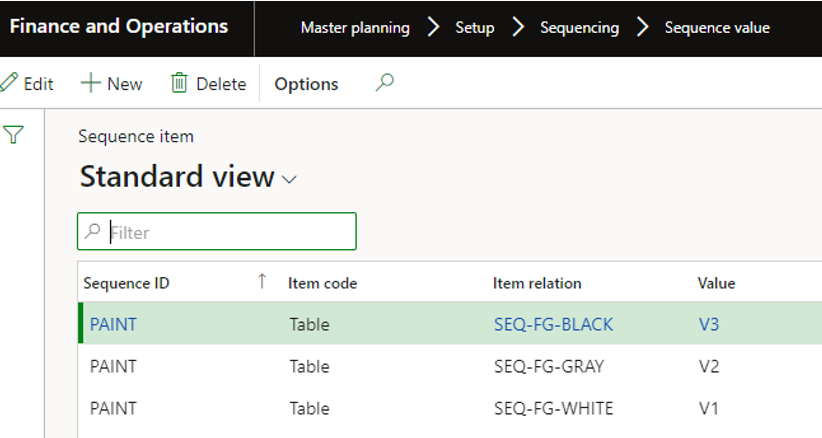
Task: Click the Edit pencil icon
Action: pos(9,83)
